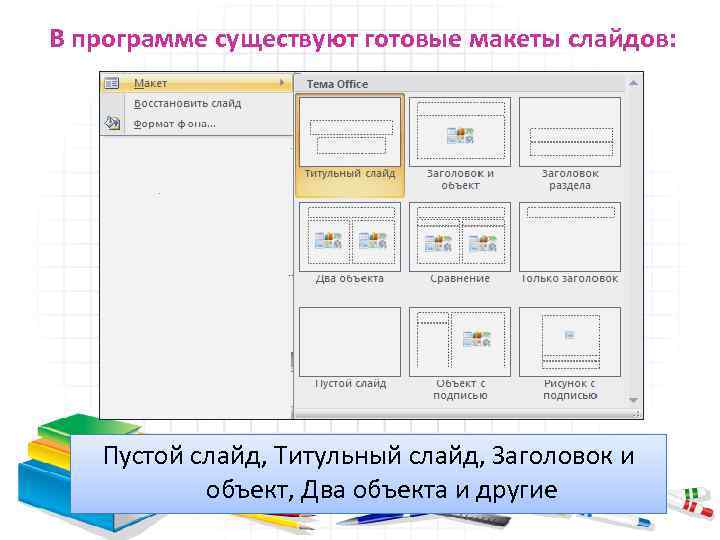Click gallery scroll up arrow
The height and width of the screenshot is (540, 720).
coord(633,84)
